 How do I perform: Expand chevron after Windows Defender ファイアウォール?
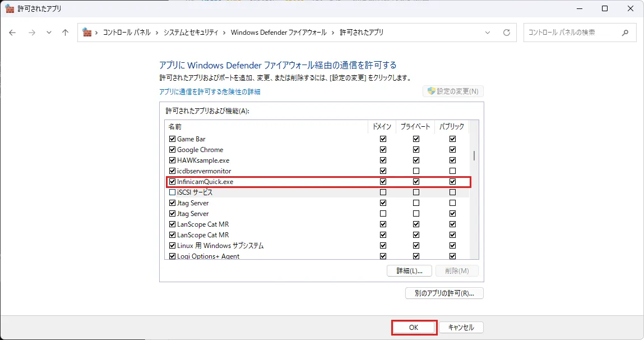[x=333, y=33]
